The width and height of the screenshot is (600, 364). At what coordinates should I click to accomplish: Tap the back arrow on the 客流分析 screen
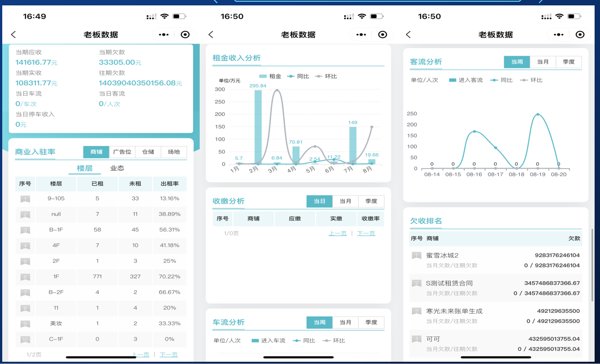408,35
